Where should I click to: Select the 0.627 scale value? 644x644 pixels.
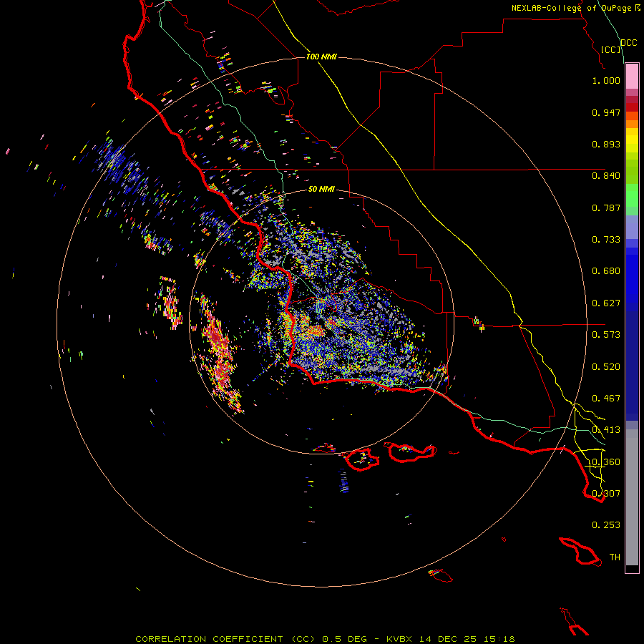[x=606, y=303]
